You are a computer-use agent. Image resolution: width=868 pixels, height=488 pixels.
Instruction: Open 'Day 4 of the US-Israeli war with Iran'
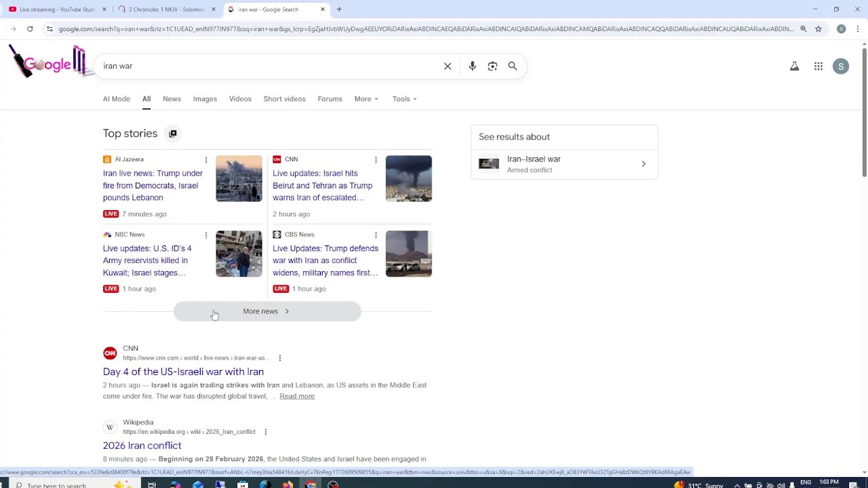click(183, 372)
